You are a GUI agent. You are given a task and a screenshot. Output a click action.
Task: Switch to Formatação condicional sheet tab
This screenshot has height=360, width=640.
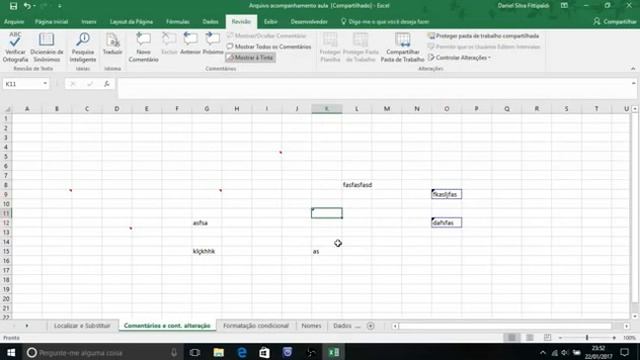tap(256, 326)
